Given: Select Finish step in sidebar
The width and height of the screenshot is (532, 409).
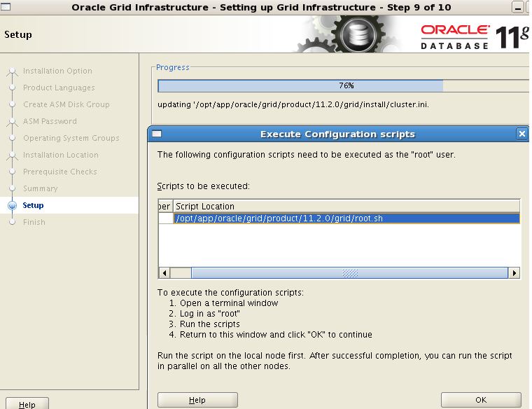Looking at the screenshot, I should [34, 222].
